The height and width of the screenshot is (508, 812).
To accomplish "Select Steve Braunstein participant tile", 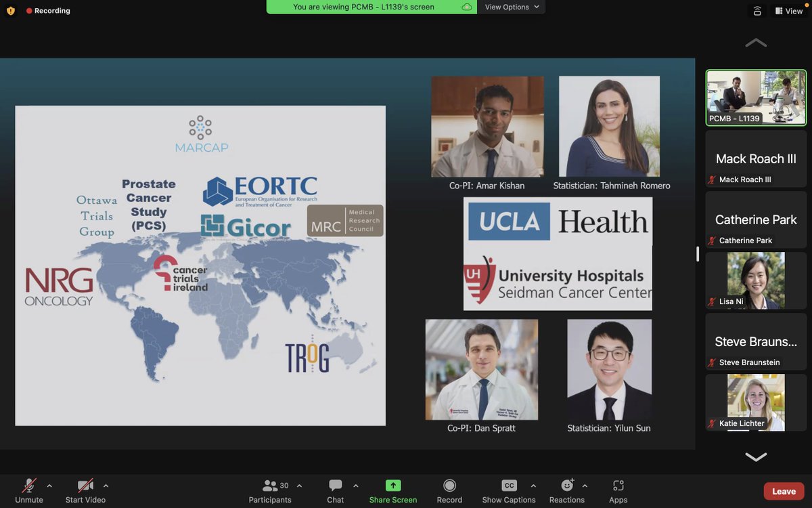I will tap(756, 341).
